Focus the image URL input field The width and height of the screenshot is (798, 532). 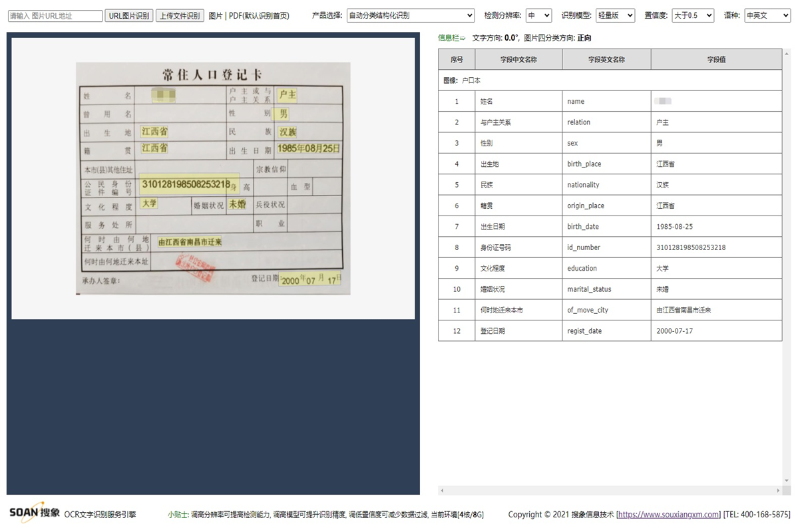click(x=55, y=16)
